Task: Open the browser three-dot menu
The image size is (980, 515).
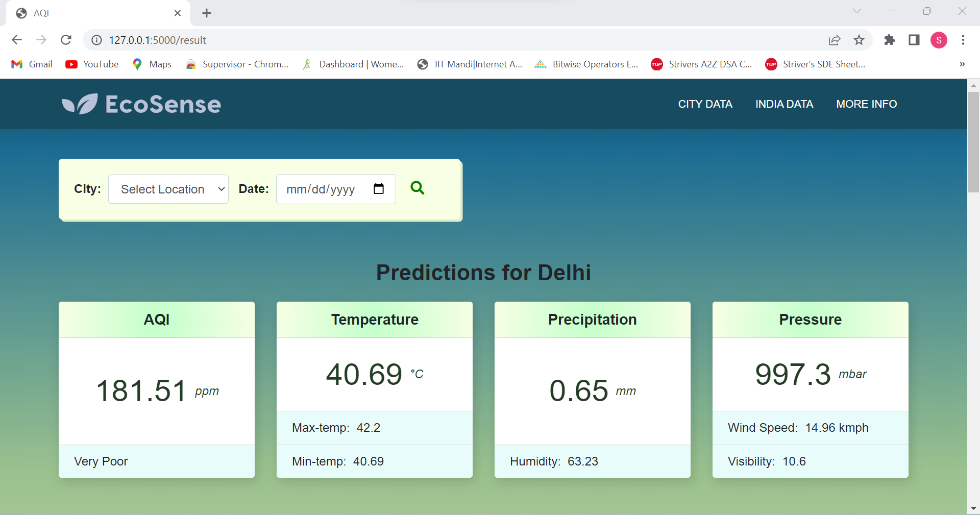Action: pyautogui.click(x=964, y=40)
